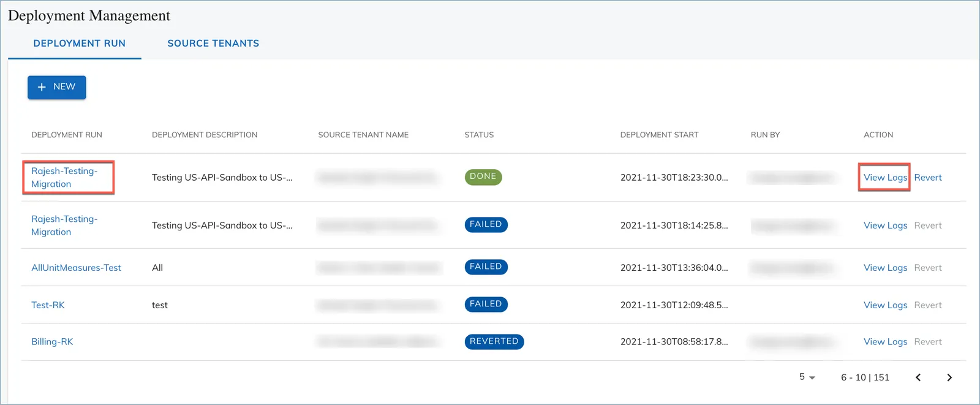Click the Source Tenant Name column header
The image size is (980, 405).
tap(363, 135)
